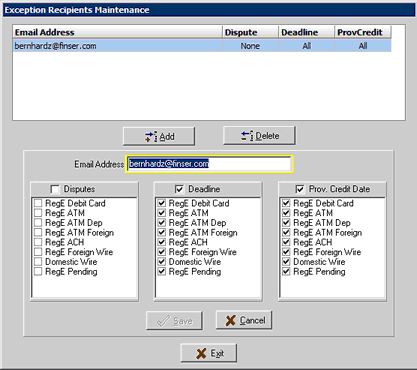Uncheck Domestic Wire under Prov. Credit Date
Screen dimensions: 417x370
coord(286,262)
